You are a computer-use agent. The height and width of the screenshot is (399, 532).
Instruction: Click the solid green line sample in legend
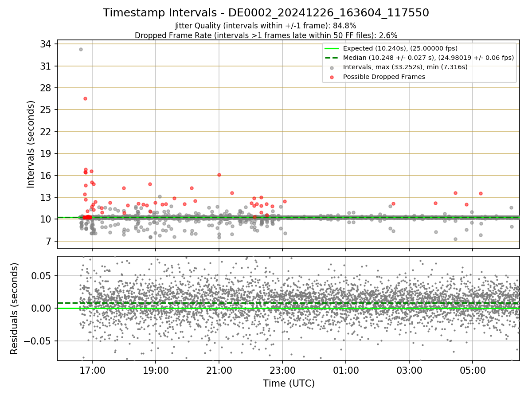332,48
